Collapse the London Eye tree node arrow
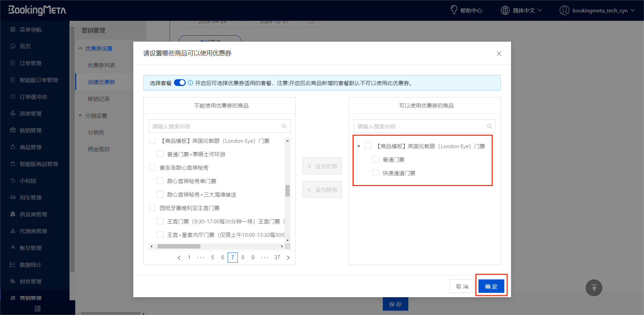Image resolution: width=644 pixels, height=315 pixels. [x=359, y=146]
